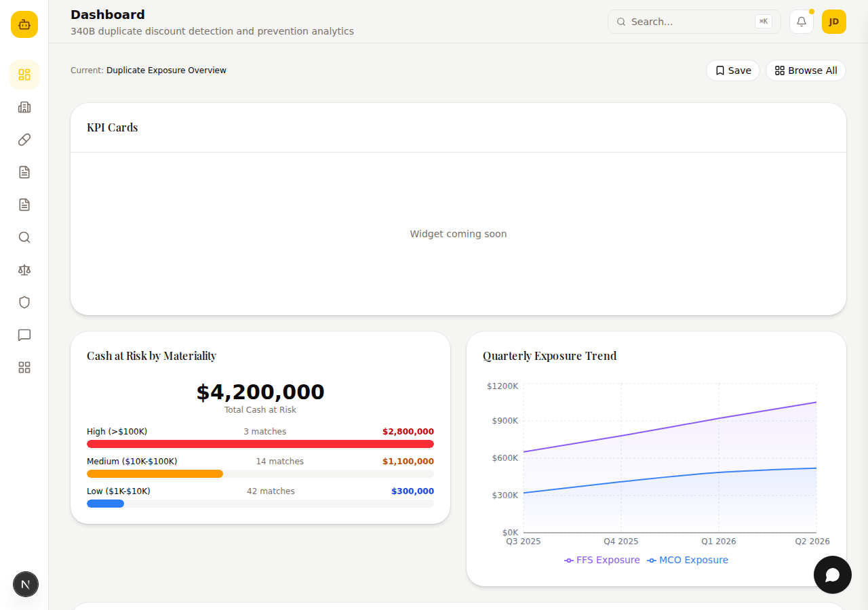The height and width of the screenshot is (610, 868).
Task: Click the yellow robot logo icon
Action: point(24,24)
